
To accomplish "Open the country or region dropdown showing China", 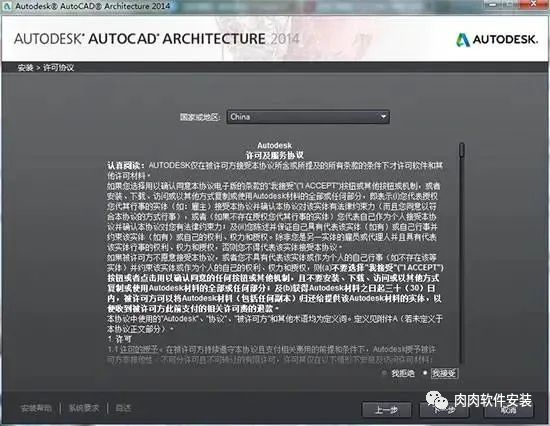I will (308, 117).
